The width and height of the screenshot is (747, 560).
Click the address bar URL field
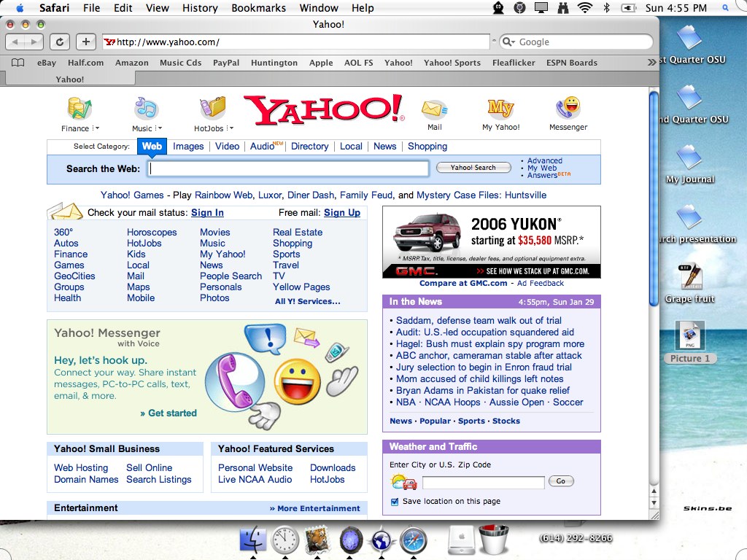(x=296, y=42)
